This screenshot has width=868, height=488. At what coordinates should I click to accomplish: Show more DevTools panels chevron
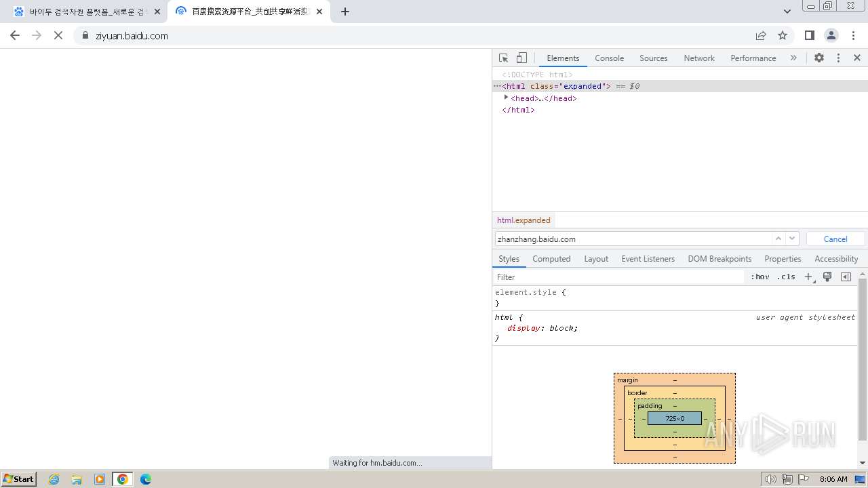coord(793,58)
